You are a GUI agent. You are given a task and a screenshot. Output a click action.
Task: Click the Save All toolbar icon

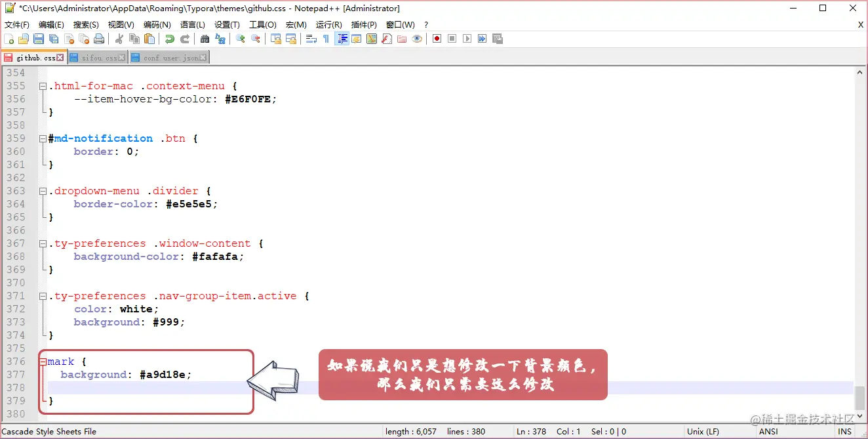(54, 38)
